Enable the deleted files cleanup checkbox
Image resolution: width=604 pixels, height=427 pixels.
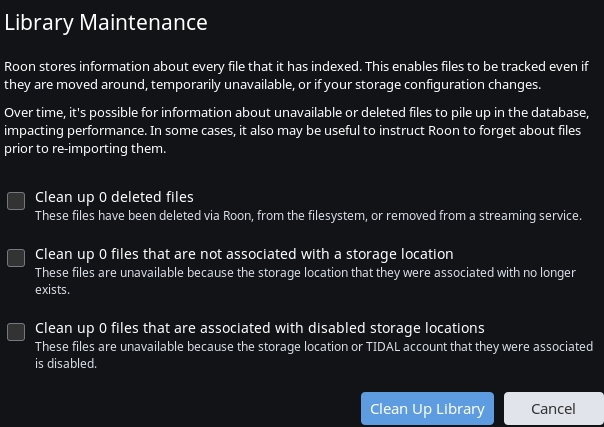pyautogui.click(x=16, y=201)
